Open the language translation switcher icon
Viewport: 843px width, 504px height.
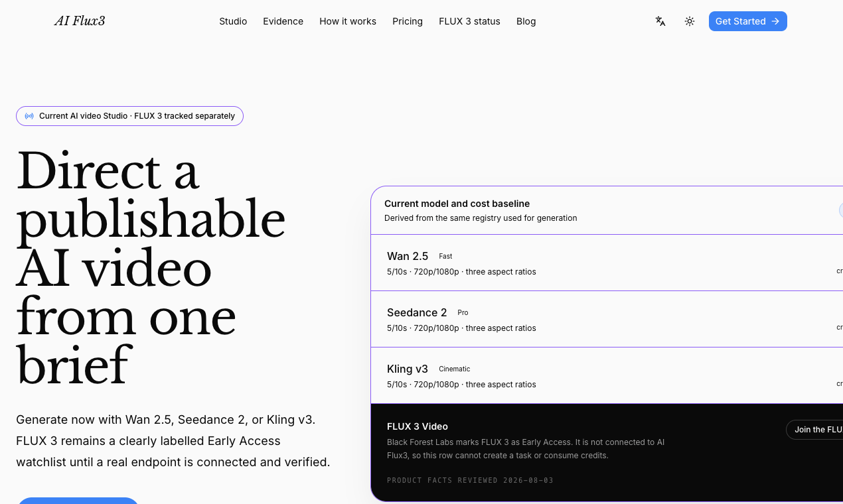[x=660, y=21]
